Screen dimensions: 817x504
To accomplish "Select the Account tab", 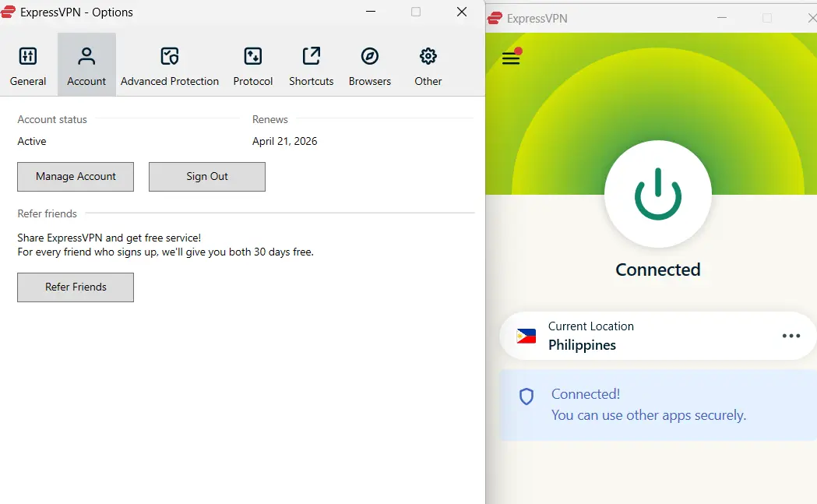I will 86,65.
